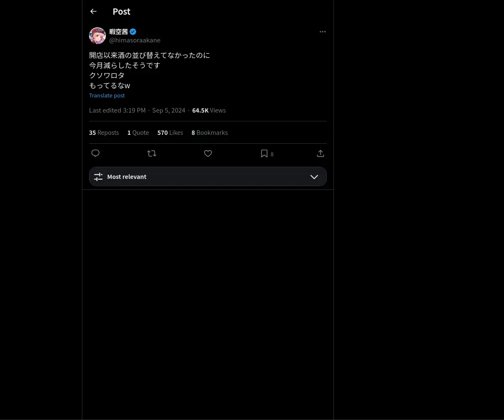Click the display name 暇空茜
This screenshot has height=420, width=504.
[x=118, y=31]
